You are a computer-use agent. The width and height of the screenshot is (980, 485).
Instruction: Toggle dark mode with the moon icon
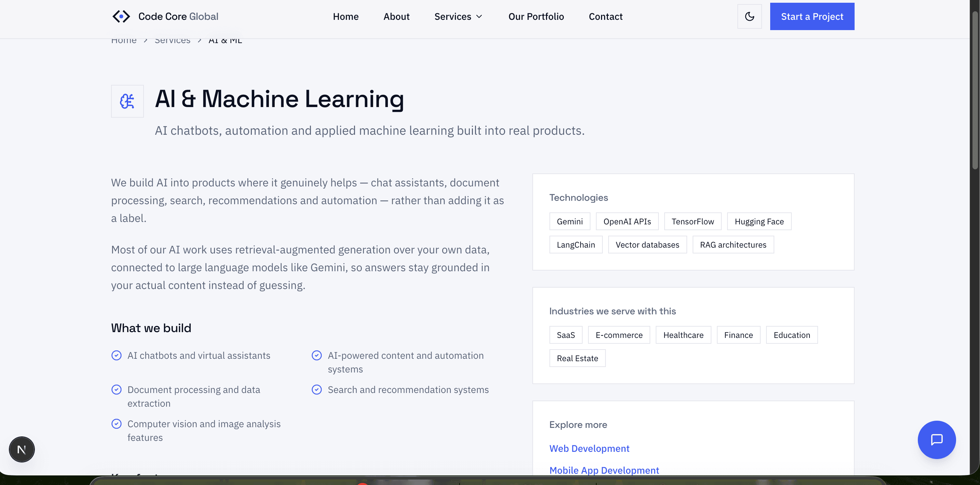pos(749,16)
